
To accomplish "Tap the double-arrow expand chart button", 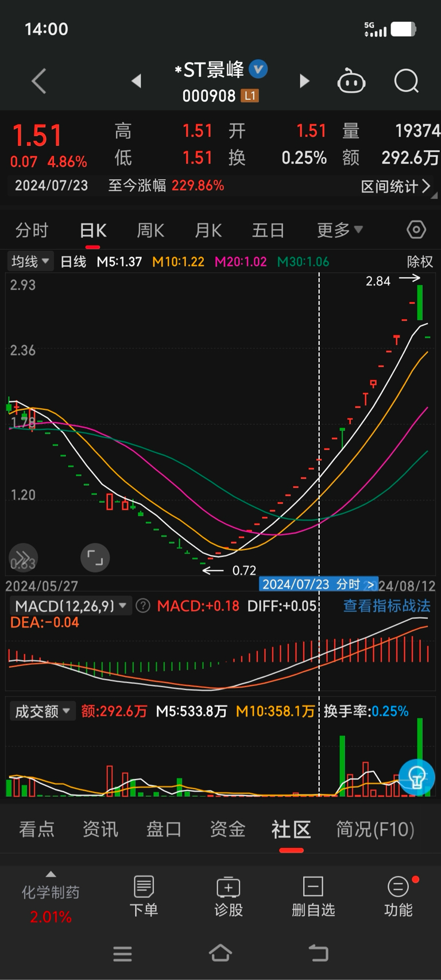I will tap(22, 557).
